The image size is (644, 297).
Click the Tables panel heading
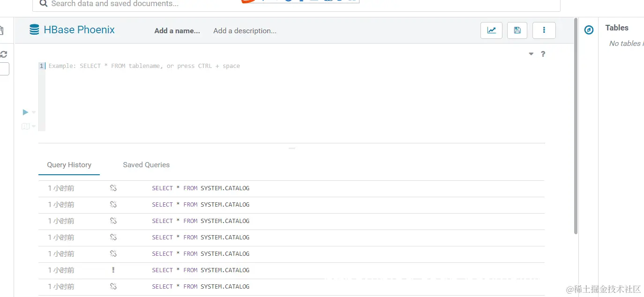coord(617,28)
